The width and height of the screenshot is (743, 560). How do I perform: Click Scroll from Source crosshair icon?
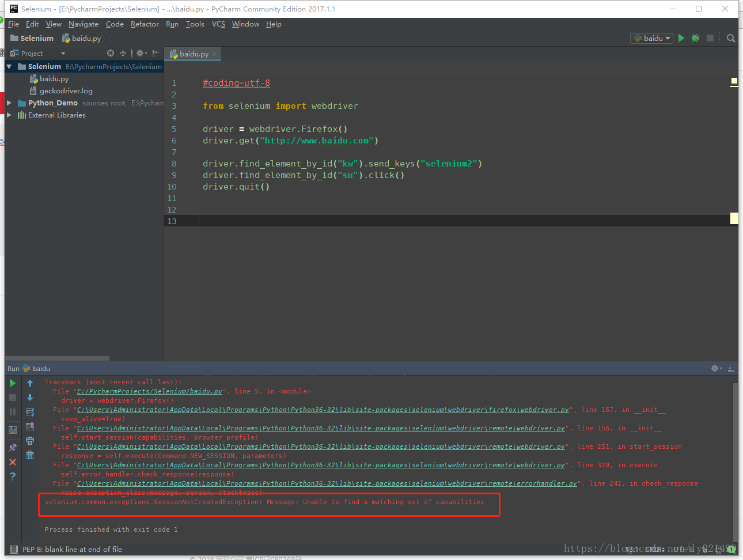pos(111,53)
